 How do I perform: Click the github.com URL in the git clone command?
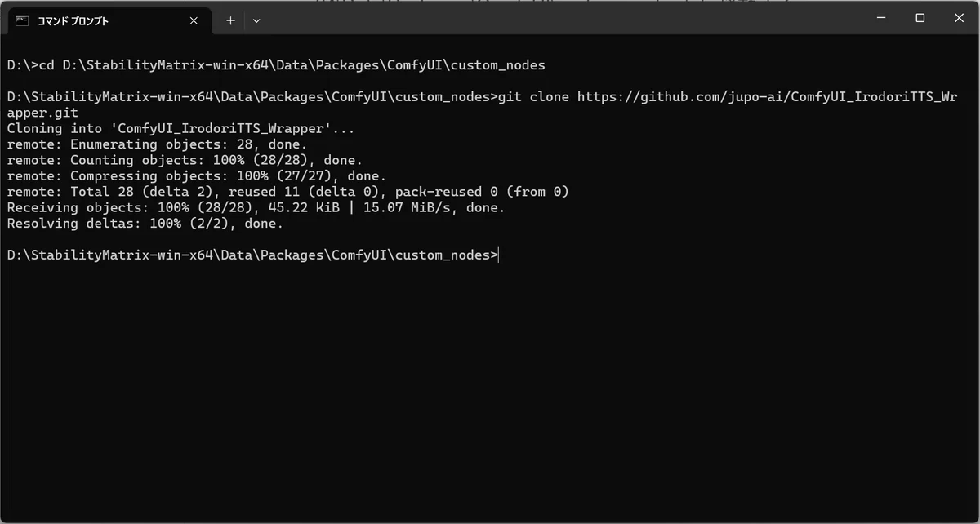coord(767,96)
